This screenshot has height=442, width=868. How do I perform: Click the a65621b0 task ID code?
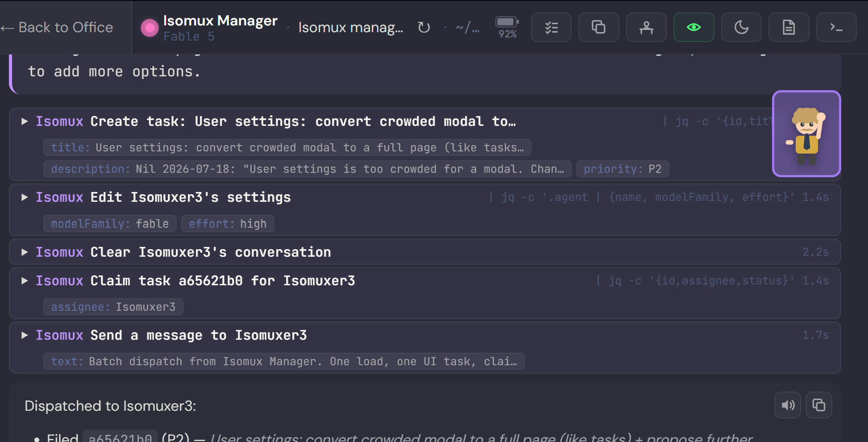(x=120, y=438)
